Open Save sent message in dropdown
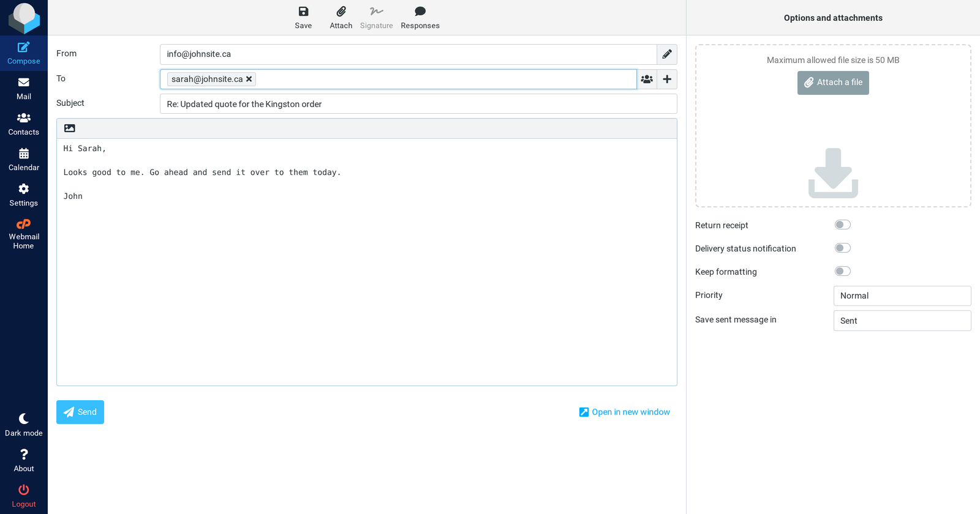The height and width of the screenshot is (514, 980). click(x=902, y=321)
